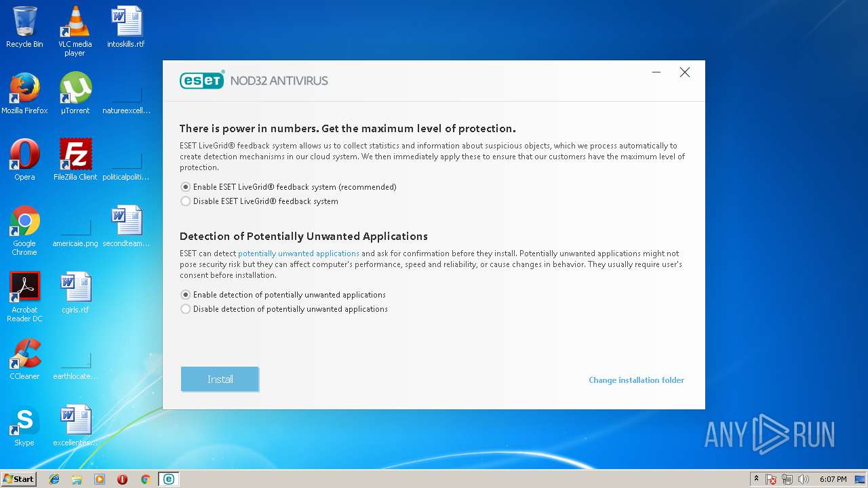Viewport: 868px width, 488px height.
Task: Launch FileZilla Client shortcut
Action: 75,160
